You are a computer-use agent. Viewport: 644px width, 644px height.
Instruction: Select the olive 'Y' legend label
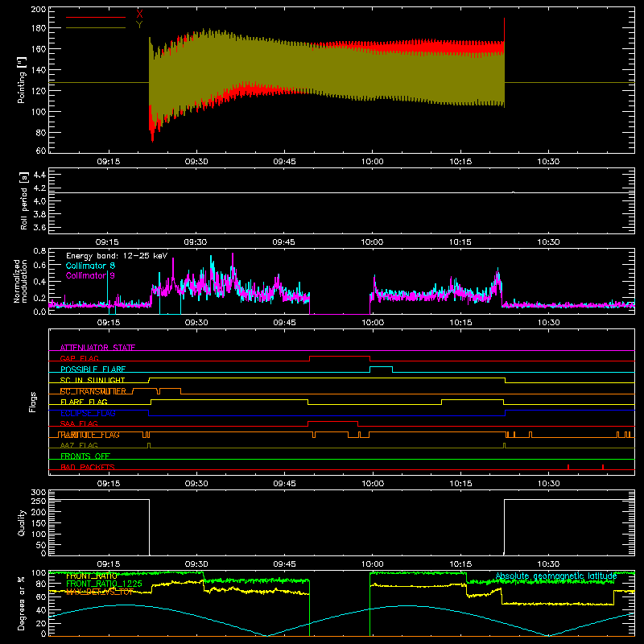point(139,25)
